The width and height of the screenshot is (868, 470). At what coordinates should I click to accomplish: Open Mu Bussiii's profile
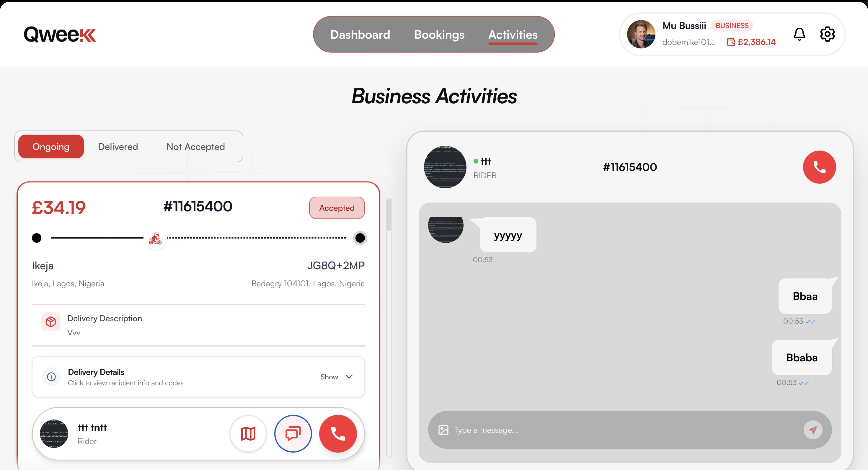coord(641,34)
